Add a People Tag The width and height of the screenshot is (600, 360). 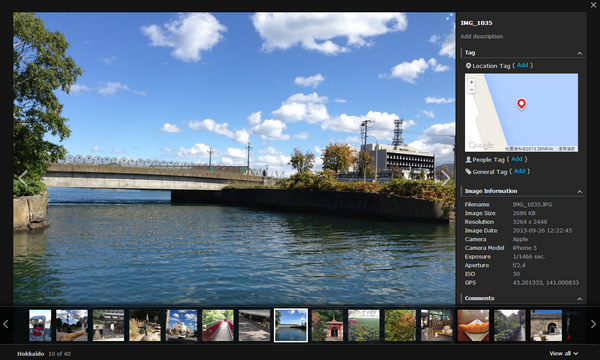[x=517, y=159]
